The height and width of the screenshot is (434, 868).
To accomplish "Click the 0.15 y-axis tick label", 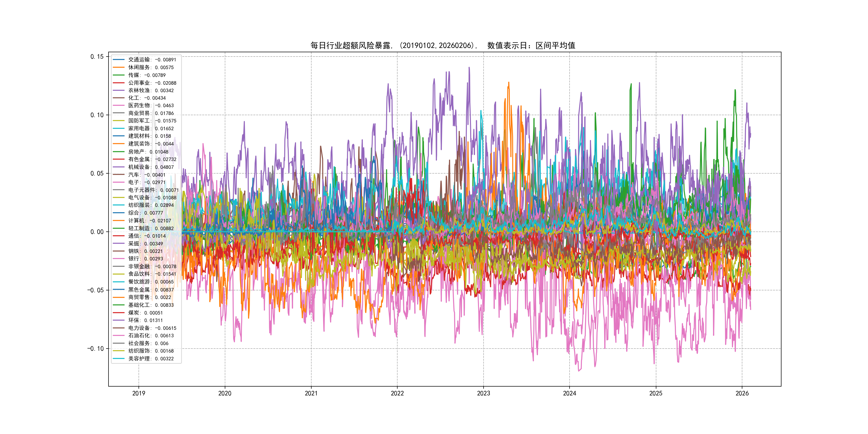I will (97, 57).
